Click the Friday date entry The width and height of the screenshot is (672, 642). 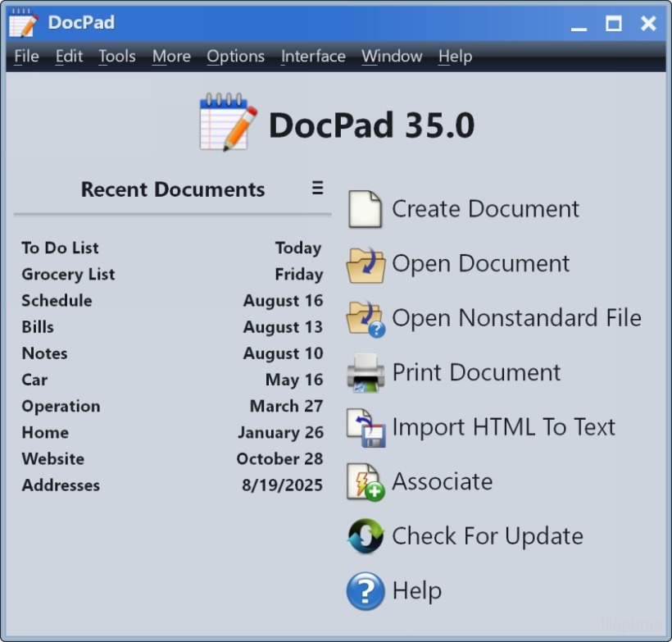tap(299, 274)
